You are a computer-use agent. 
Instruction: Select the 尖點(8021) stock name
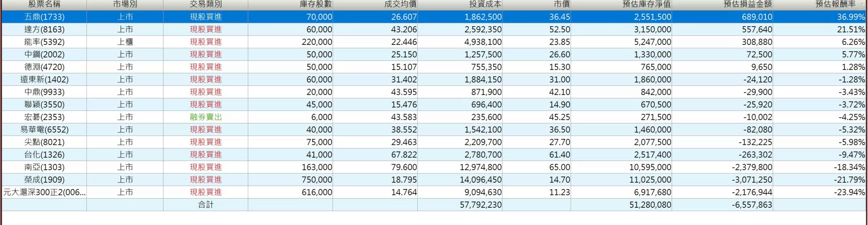point(44,142)
